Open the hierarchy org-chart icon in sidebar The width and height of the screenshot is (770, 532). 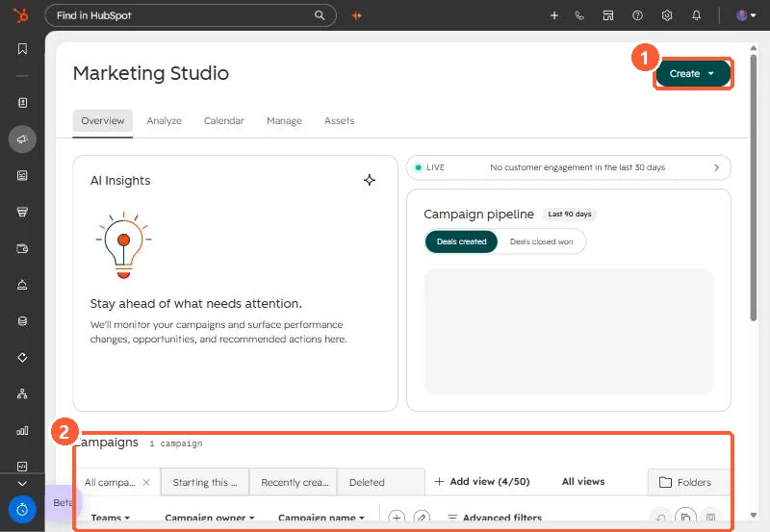(x=22, y=393)
